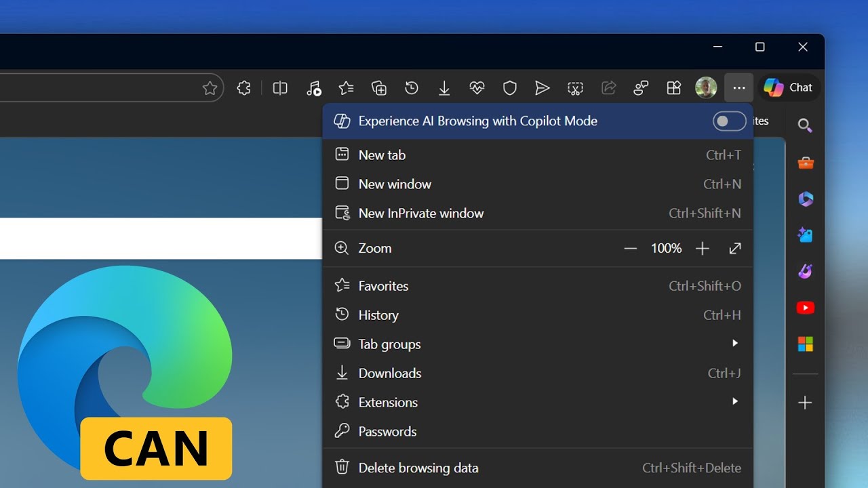Click the Drop send arrow toolbar icon
The width and height of the screenshot is (868, 488).
click(542, 88)
